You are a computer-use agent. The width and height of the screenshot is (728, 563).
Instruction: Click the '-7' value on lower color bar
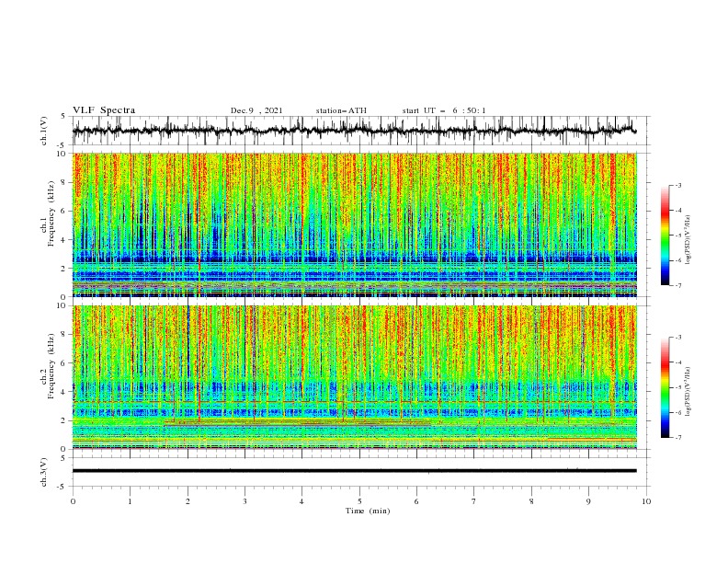point(677,437)
